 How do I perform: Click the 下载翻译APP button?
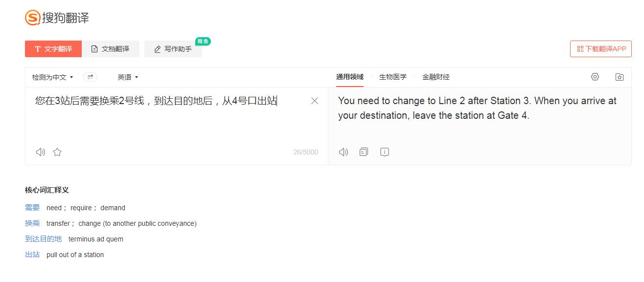click(x=601, y=49)
